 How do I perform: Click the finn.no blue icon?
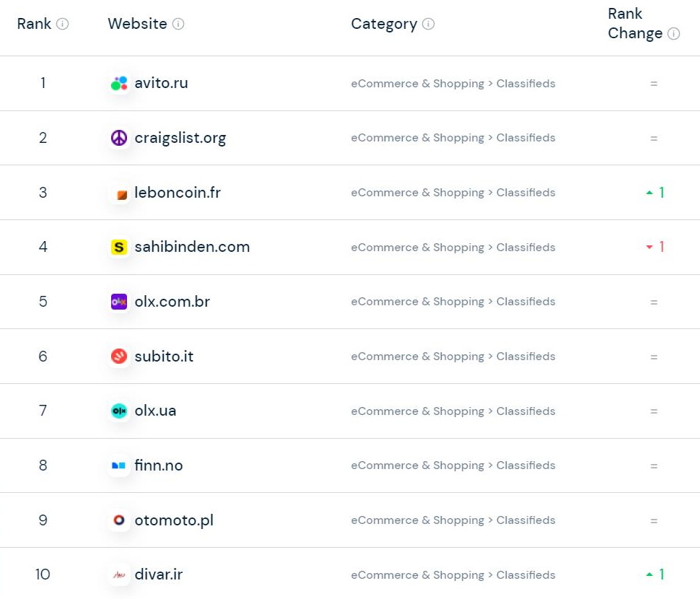pyautogui.click(x=119, y=466)
